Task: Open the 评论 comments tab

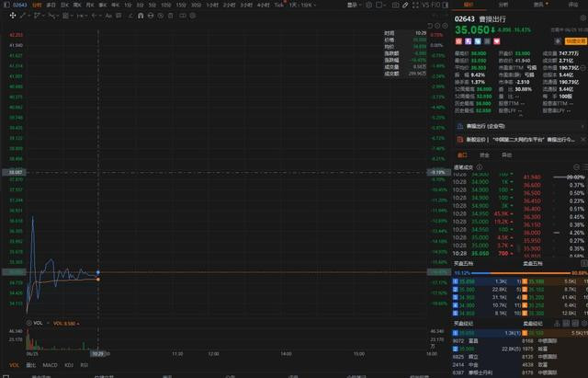Action: (573, 5)
